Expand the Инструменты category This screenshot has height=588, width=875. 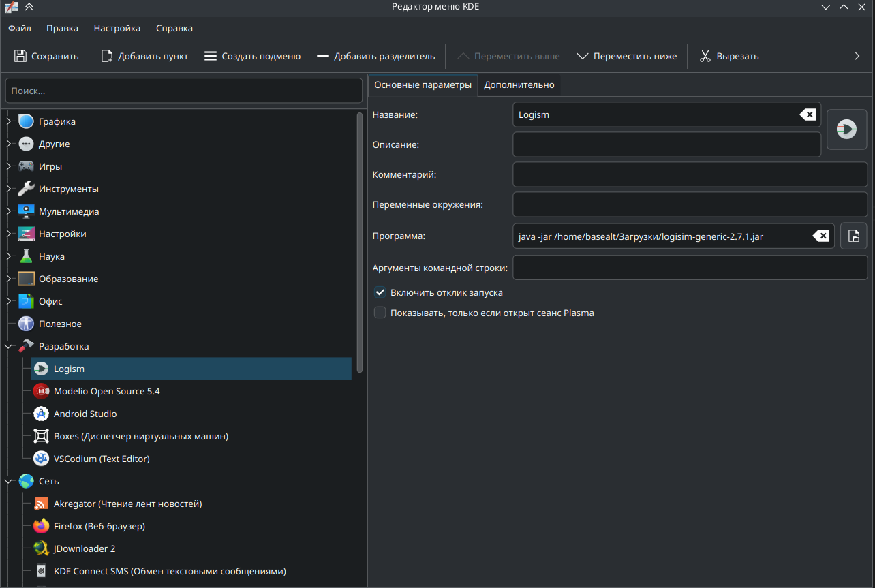coord(9,189)
